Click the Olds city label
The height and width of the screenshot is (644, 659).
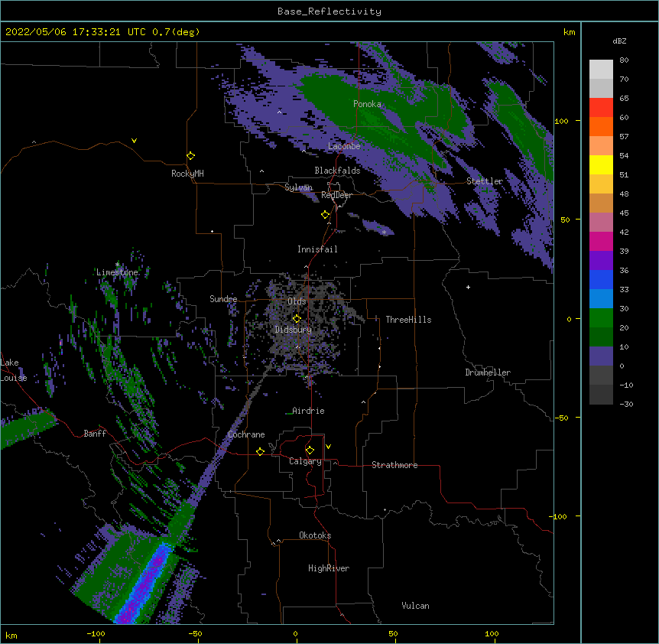click(297, 301)
